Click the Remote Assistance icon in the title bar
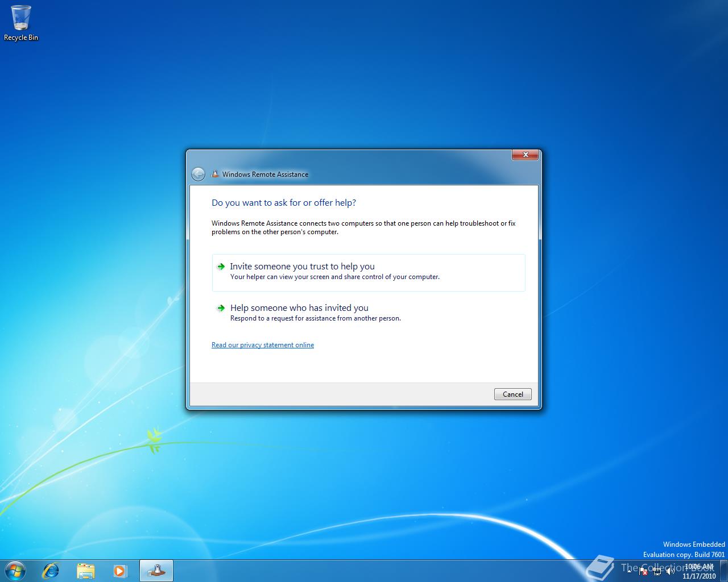This screenshot has width=728, height=582. [215, 174]
